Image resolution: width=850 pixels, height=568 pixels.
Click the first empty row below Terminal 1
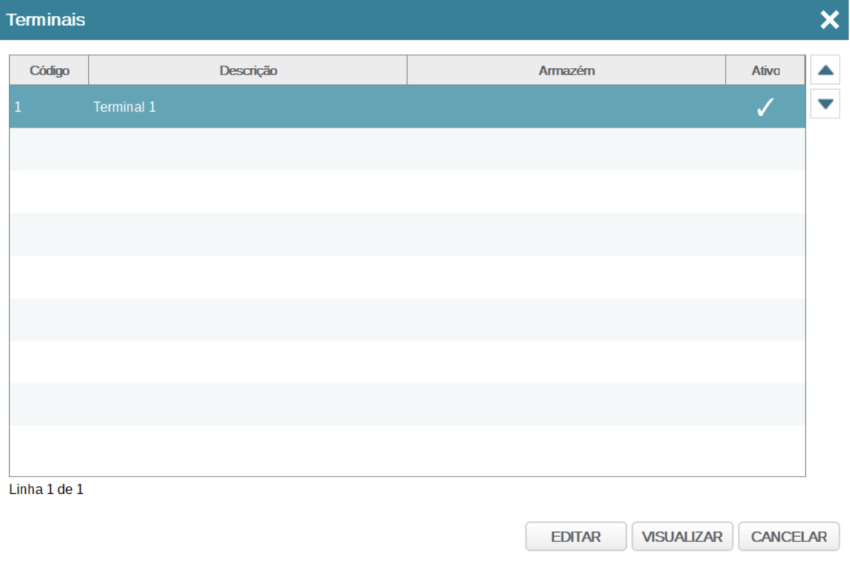click(407, 149)
